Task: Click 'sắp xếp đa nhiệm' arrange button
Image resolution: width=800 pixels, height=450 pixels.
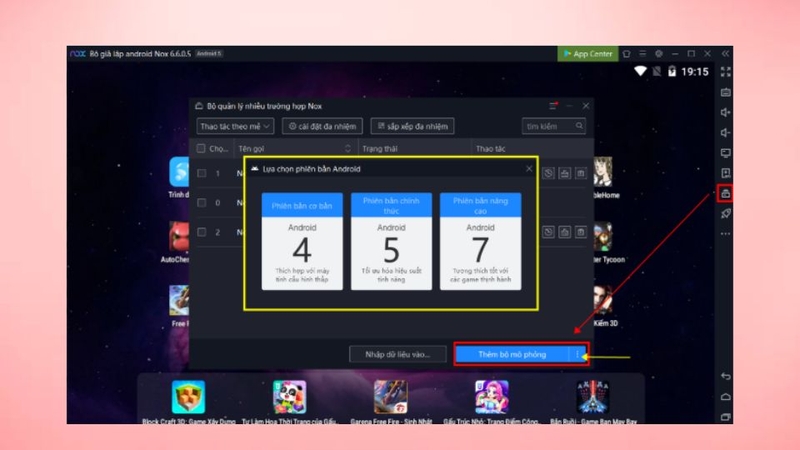Action: pyautogui.click(x=413, y=126)
